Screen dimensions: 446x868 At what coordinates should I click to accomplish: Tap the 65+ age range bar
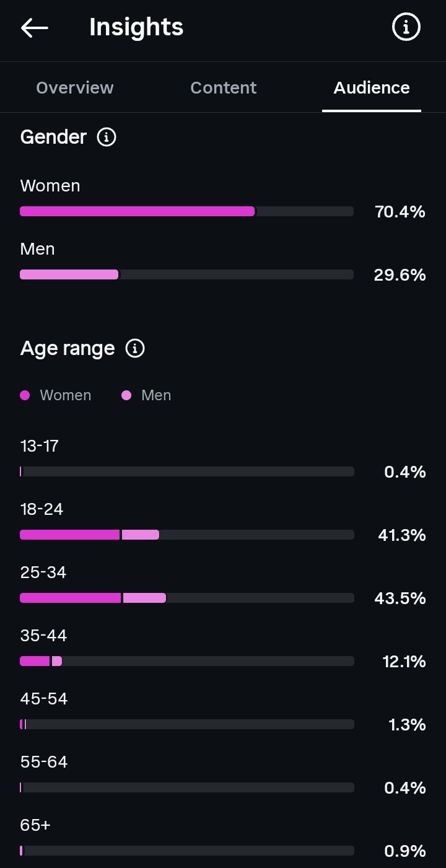click(187, 851)
